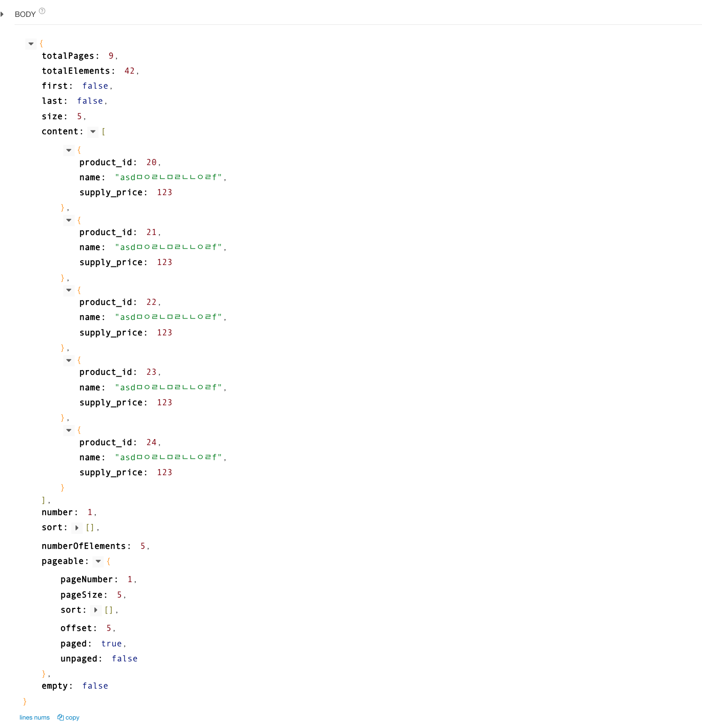Collapse the object with product_id 24
Screen dimensions: 702x728
tap(69, 430)
